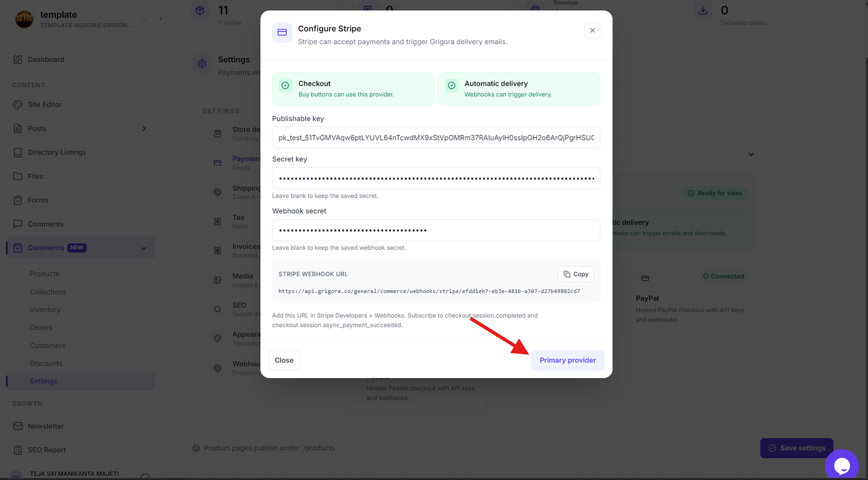Open the template workspace switcher dropdown

[x=144, y=19]
